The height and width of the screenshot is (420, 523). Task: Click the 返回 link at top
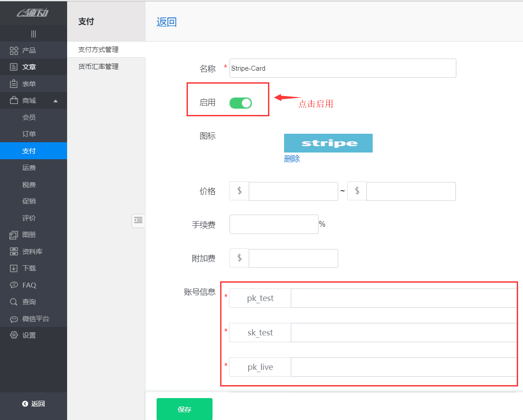pos(166,21)
